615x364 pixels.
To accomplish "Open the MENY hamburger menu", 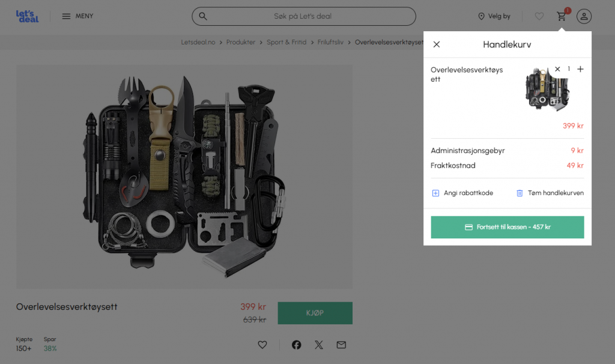I will pos(77,16).
